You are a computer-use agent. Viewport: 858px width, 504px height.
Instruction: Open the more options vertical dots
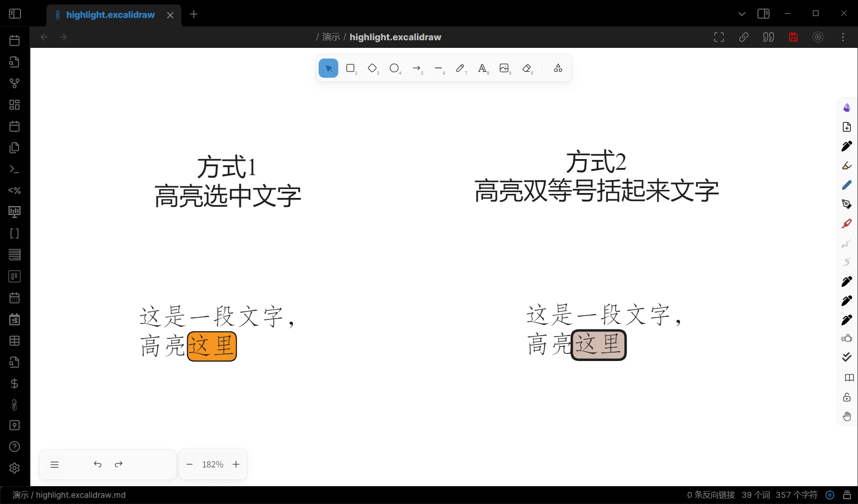(x=843, y=37)
